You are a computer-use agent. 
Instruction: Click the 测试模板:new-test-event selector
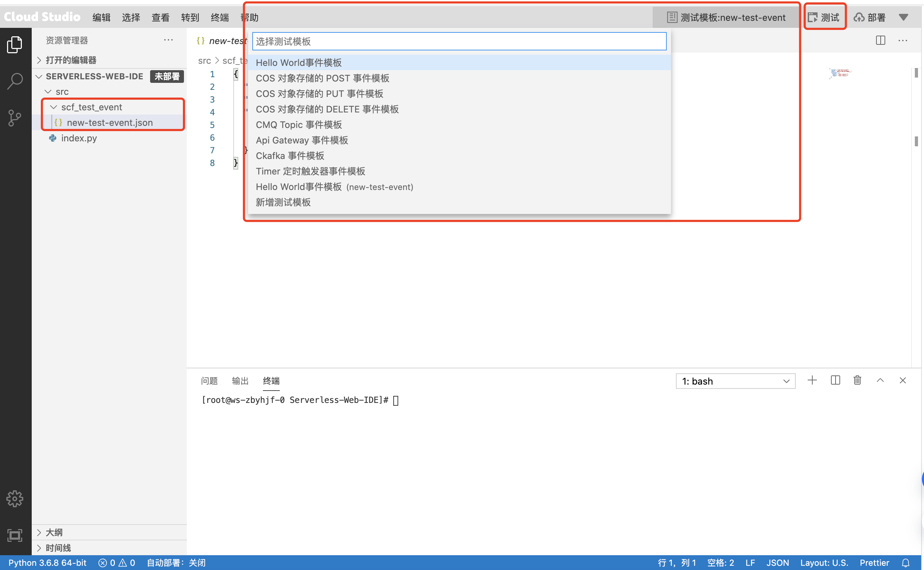[x=727, y=17]
